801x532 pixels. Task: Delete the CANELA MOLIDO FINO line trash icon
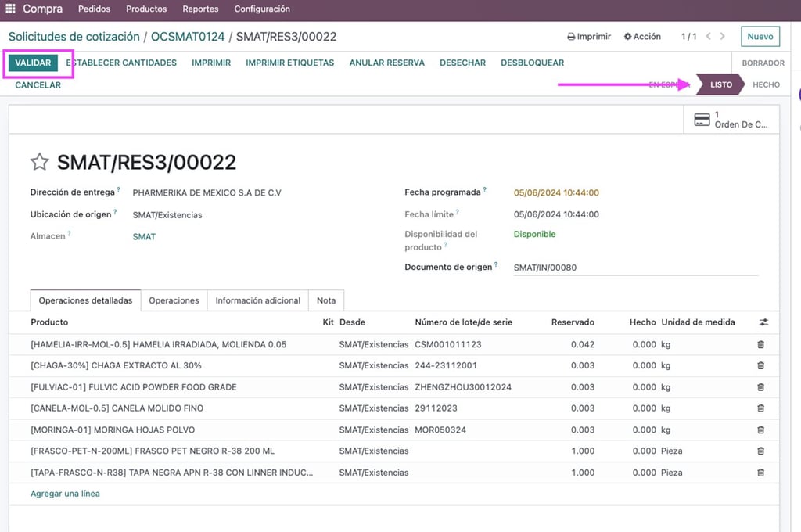click(760, 408)
